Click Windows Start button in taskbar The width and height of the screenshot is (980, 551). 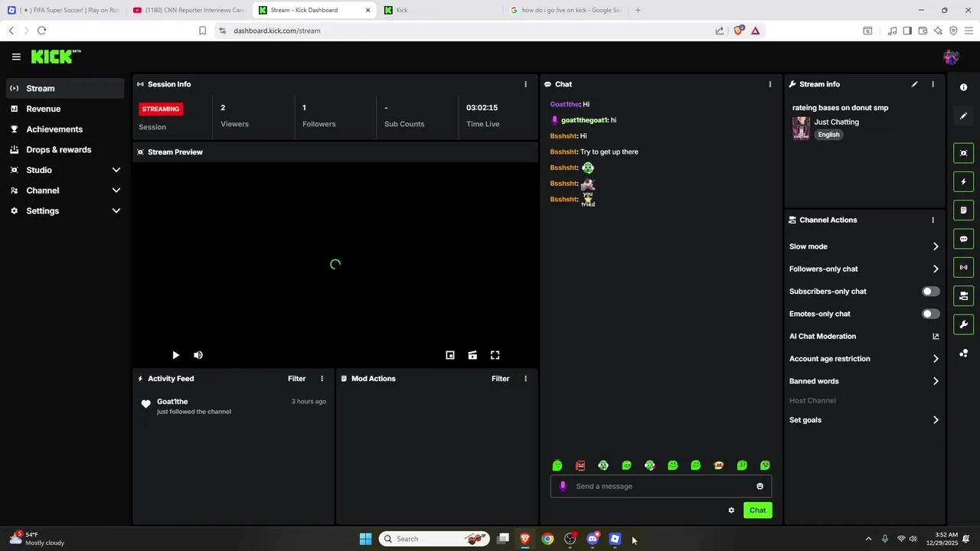365,539
